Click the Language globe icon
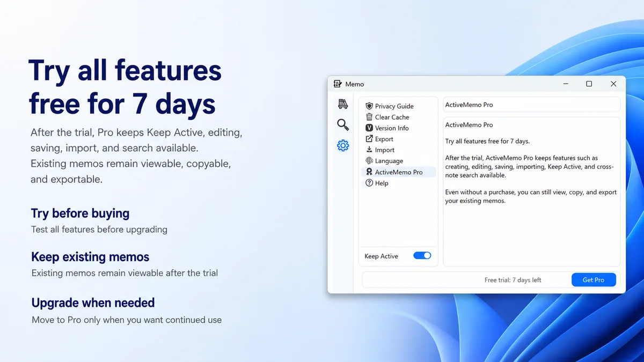The height and width of the screenshot is (362, 644). click(x=369, y=161)
